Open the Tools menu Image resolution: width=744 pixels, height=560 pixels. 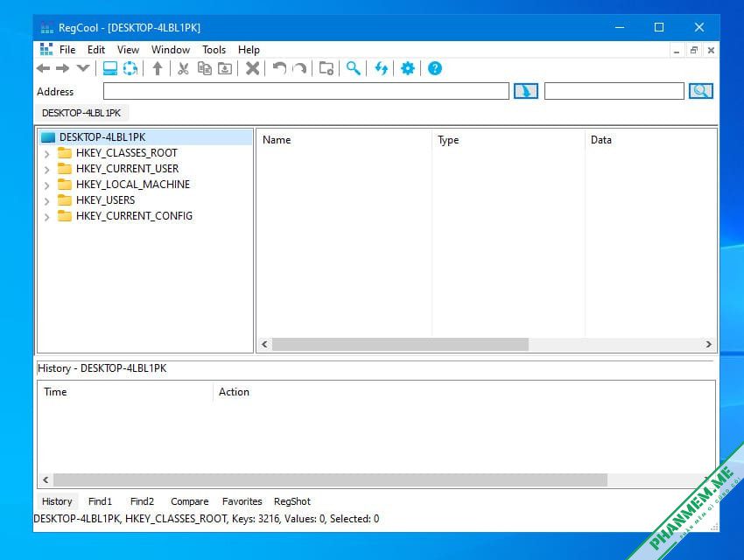click(214, 50)
